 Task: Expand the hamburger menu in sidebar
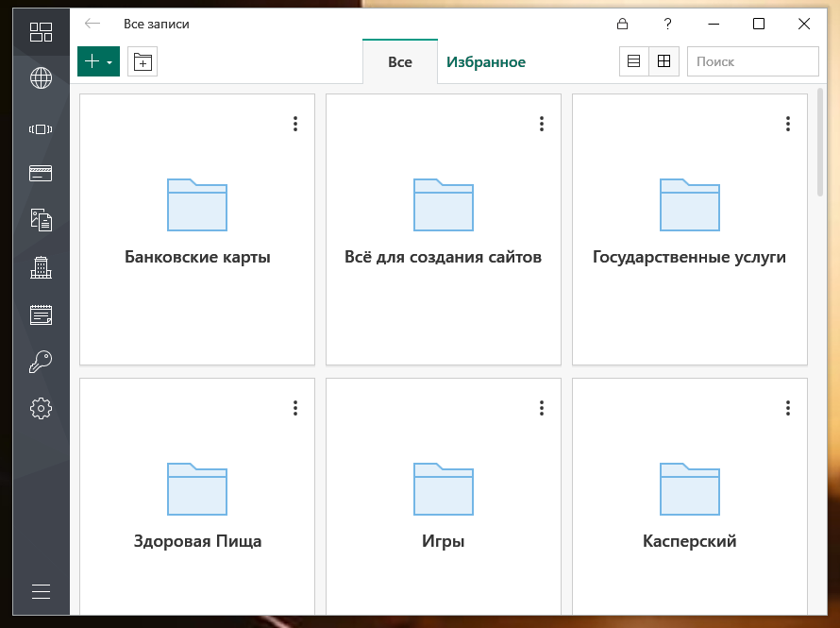(41, 592)
